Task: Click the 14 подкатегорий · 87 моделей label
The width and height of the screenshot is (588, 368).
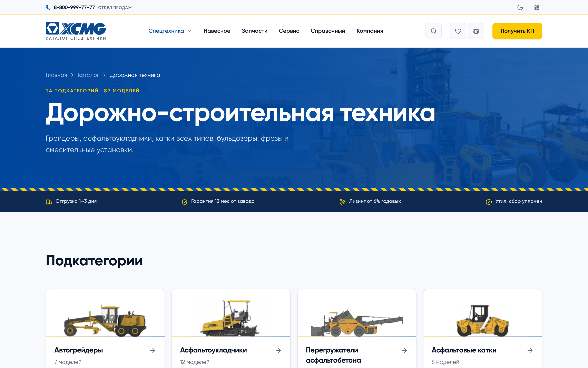Action: pyautogui.click(x=92, y=91)
